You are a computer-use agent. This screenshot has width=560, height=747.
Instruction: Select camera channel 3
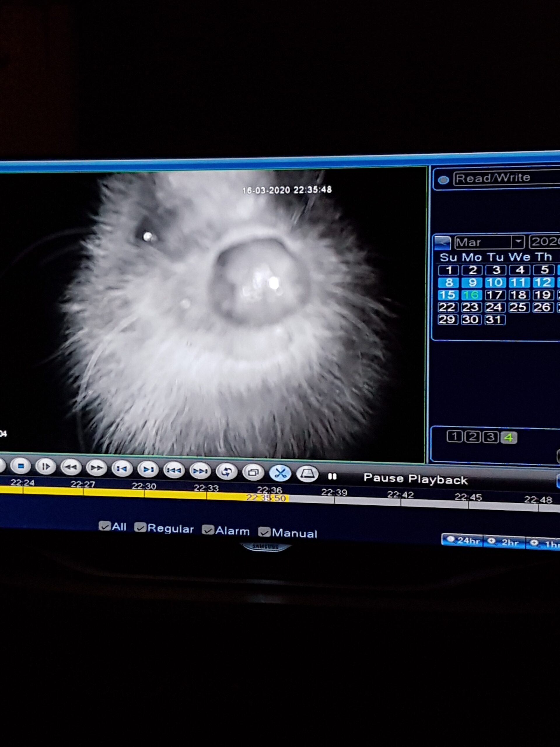491,437
